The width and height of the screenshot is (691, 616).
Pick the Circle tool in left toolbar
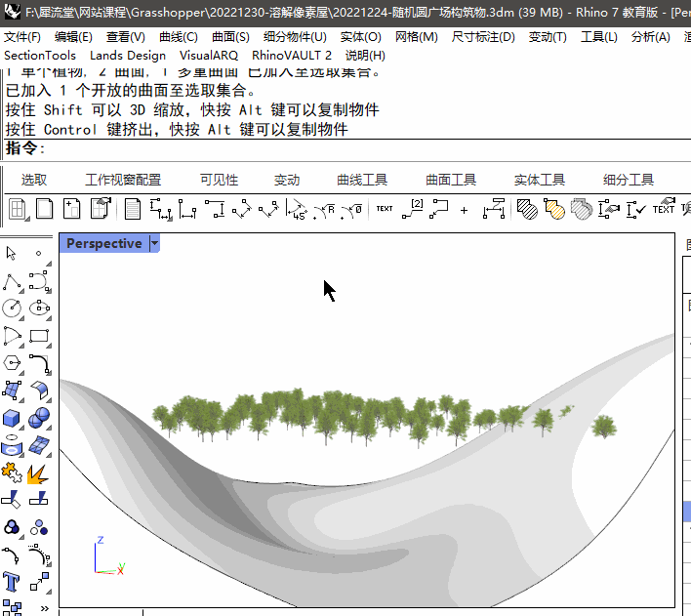tap(12, 309)
